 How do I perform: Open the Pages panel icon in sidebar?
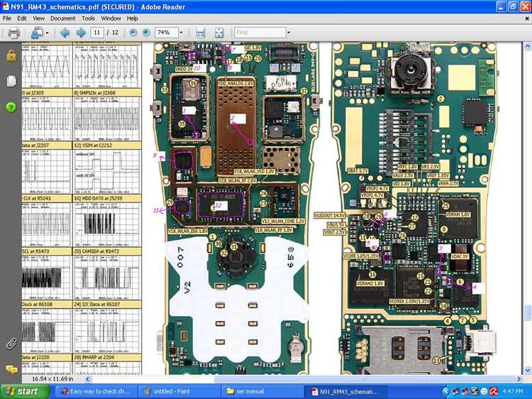11,81
